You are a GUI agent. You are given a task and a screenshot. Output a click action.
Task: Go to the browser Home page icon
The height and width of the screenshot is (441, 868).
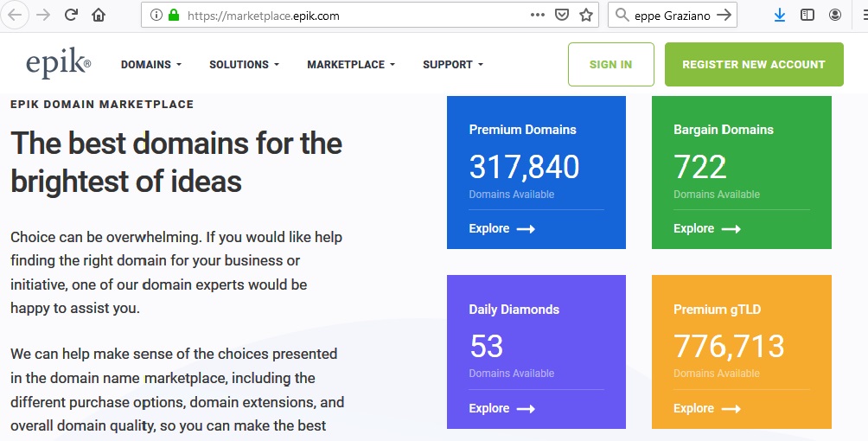click(x=99, y=15)
